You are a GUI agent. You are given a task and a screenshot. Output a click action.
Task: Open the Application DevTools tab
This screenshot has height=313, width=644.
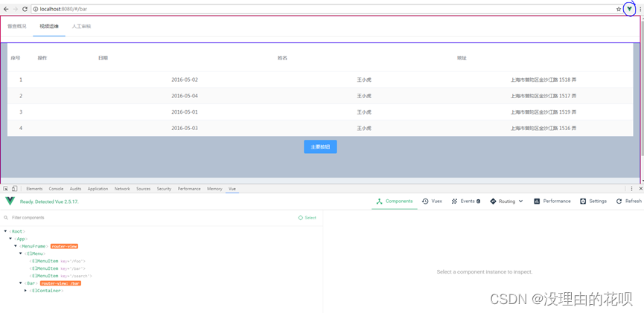click(98, 189)
